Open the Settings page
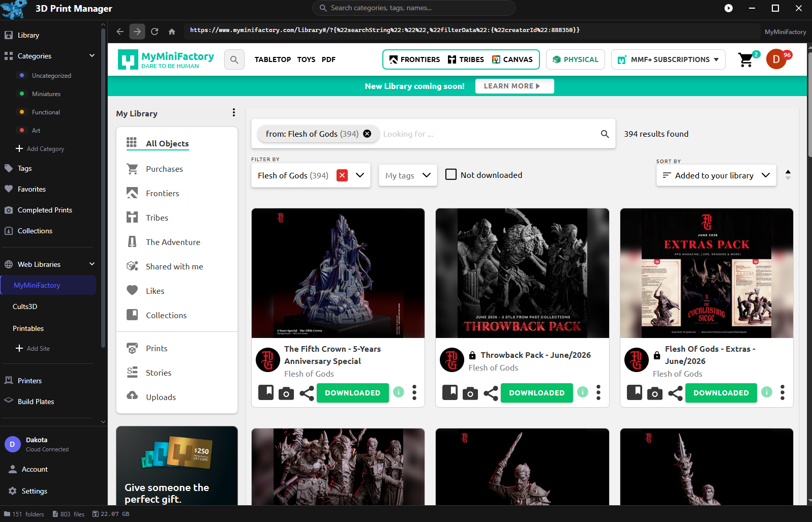Image resolution: width=812 pixels, height=522 pixels. 35,491
